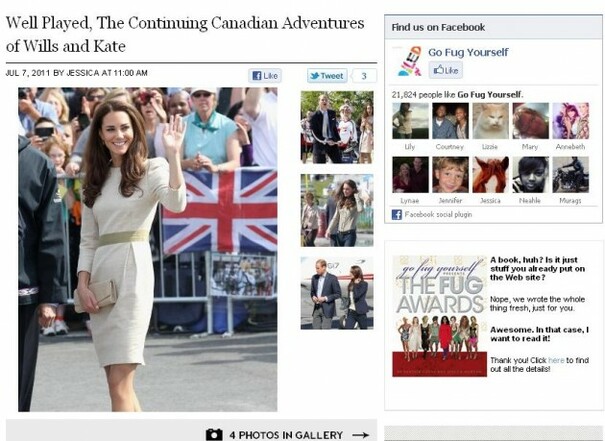605x441 pixels.
Task: Open The Fug Awards book cover
Action: (439, 316)
